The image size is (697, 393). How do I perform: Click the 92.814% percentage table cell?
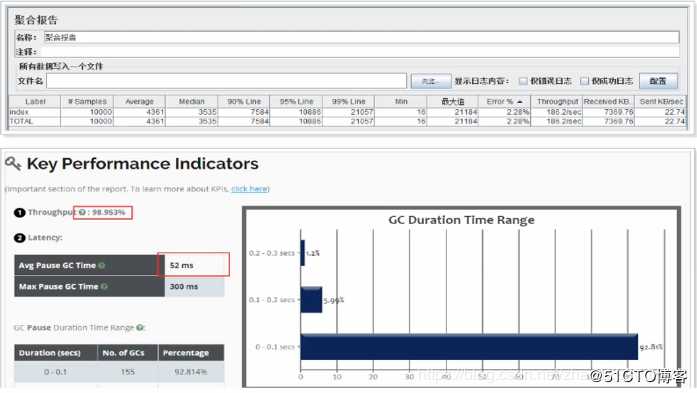(191, 372)
